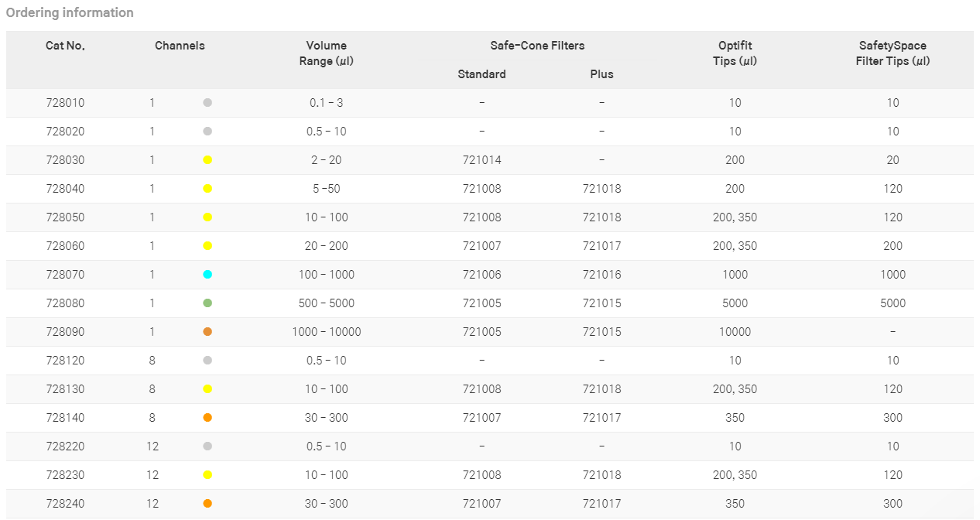Click the Plus sub-header
This screenshot has height=520, width=980.
(601, 74)
